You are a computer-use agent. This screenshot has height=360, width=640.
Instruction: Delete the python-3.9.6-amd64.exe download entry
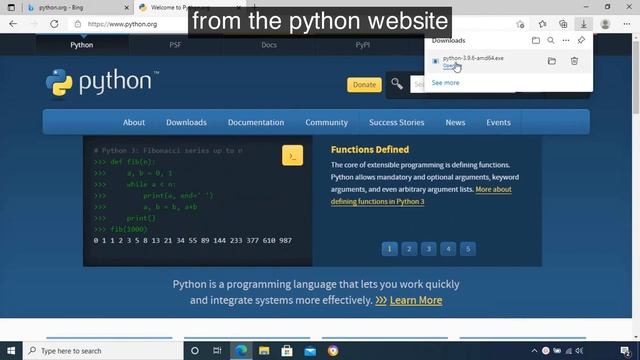(x=574, y=61)
